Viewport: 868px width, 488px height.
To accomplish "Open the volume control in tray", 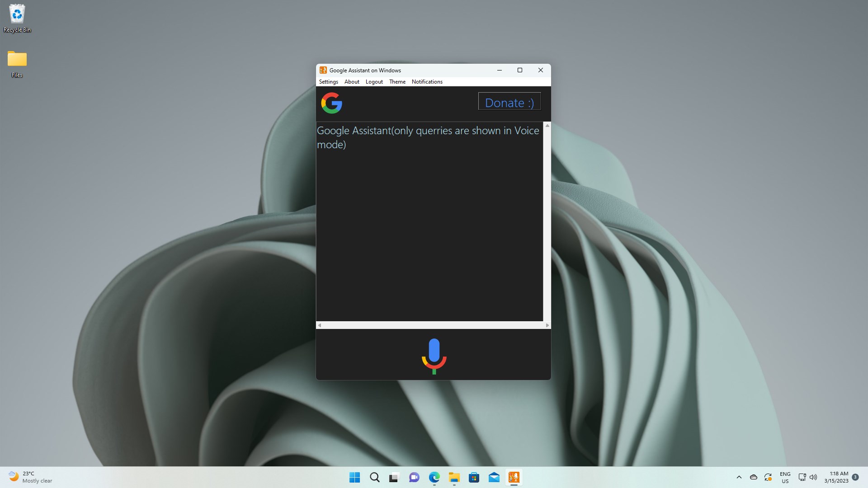I will 813,477.
